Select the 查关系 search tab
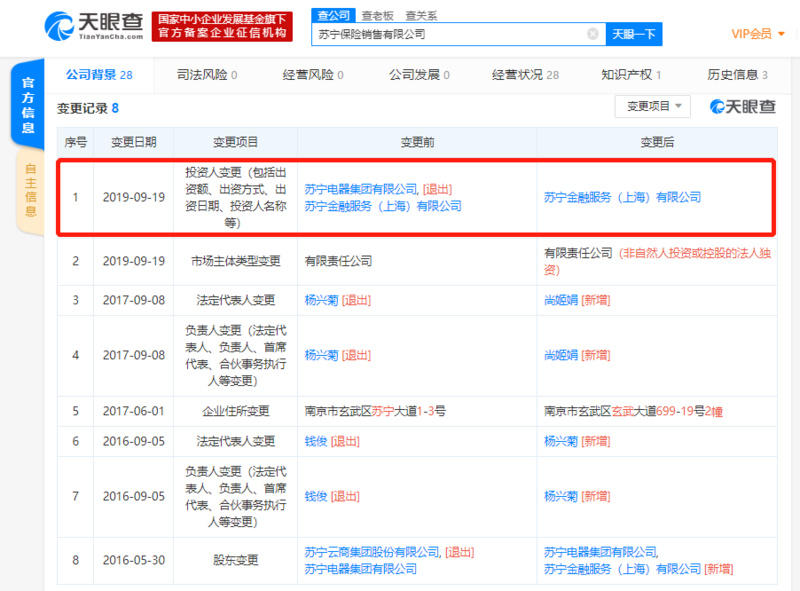The height and width of the screenshot is (591, 800). click(x=421, y=16)
